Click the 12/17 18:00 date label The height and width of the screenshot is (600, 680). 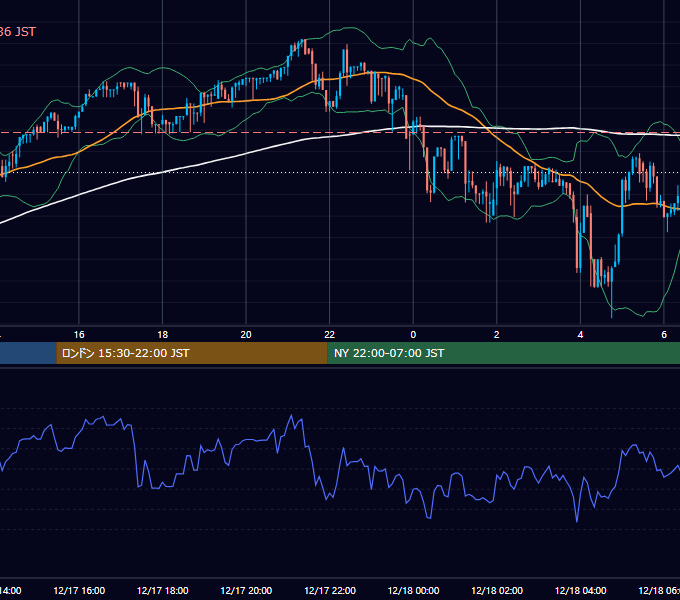[x=163, y=591]
